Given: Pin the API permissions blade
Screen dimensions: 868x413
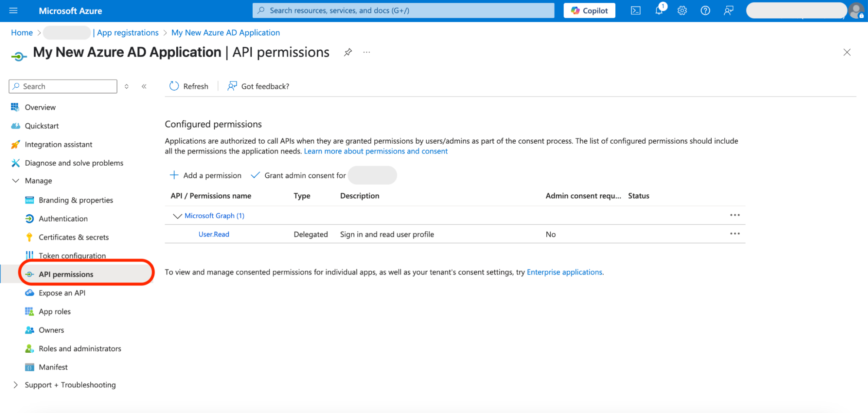Looking at the screenshot, I should 348,52.
